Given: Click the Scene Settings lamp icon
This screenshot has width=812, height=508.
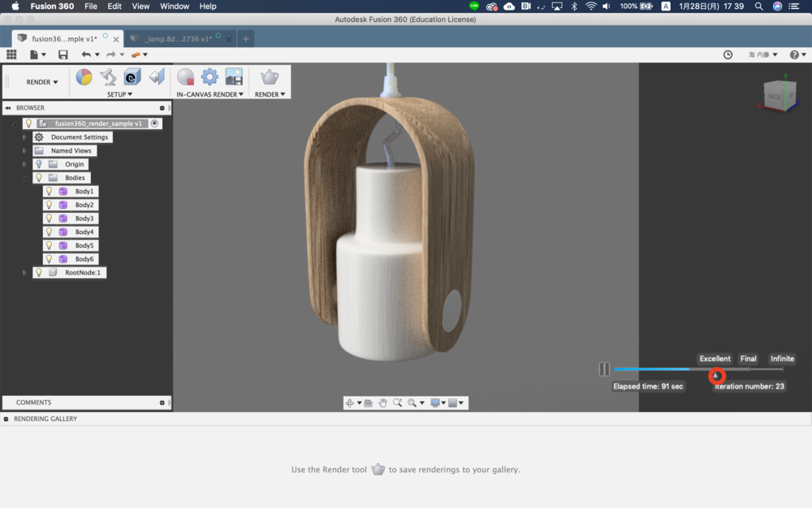Looking at the screenshot, I should [108, 77].
